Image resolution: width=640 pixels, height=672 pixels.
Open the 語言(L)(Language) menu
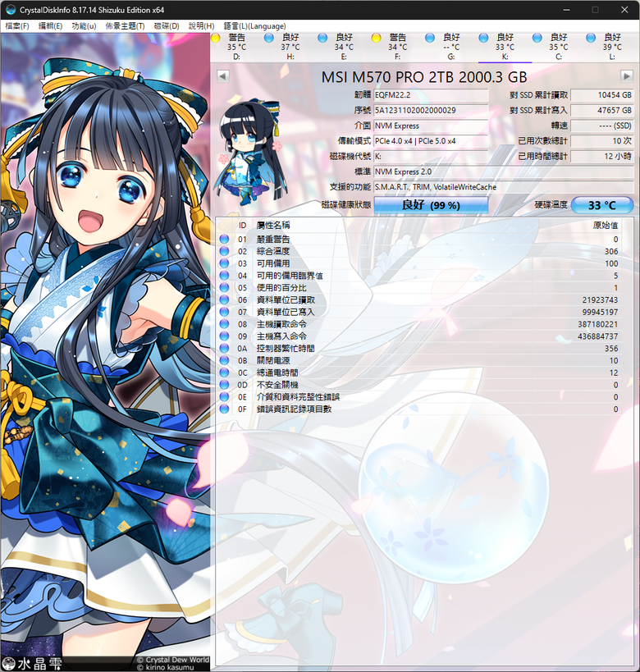click(x=254, y=26)
